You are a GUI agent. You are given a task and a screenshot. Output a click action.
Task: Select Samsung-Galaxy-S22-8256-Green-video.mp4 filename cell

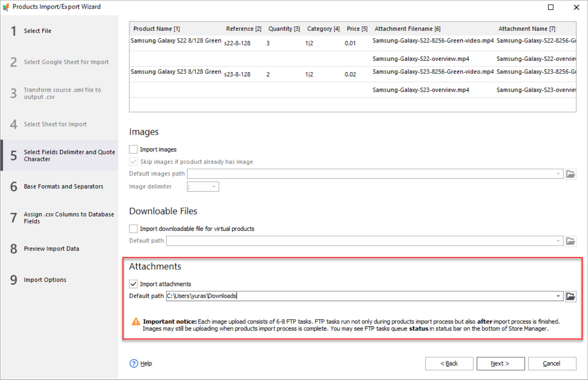[x=433, y=41]
